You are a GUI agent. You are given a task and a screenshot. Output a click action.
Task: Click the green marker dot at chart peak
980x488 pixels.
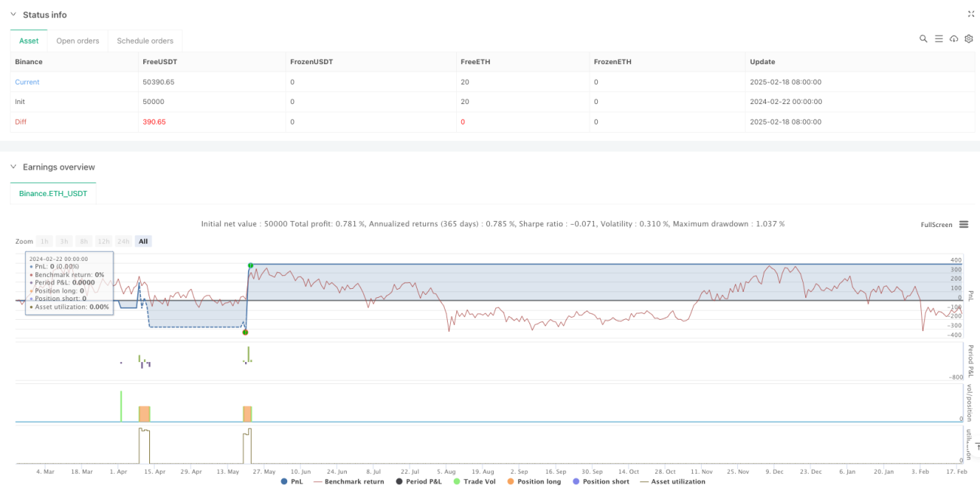tap(250, 265)
